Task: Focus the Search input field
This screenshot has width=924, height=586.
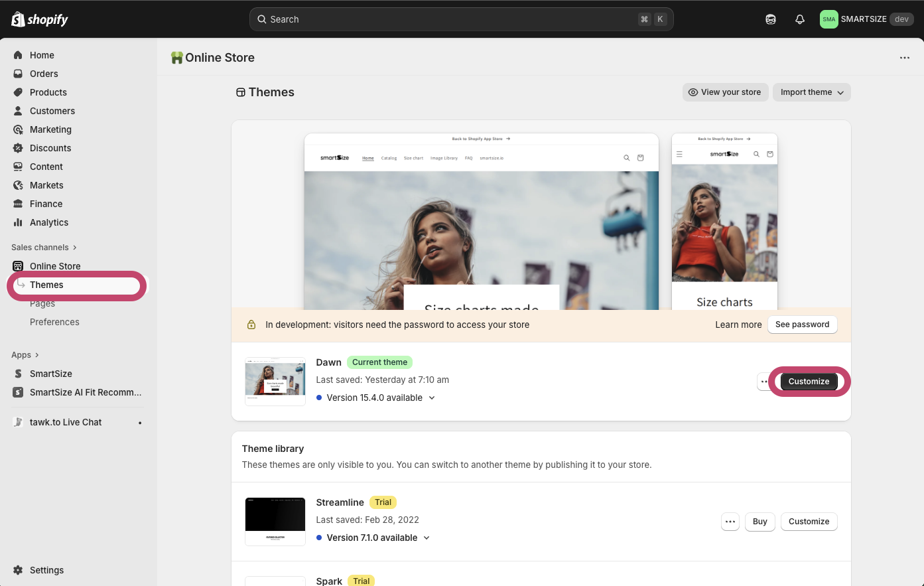Action: (x=451, y=19)
